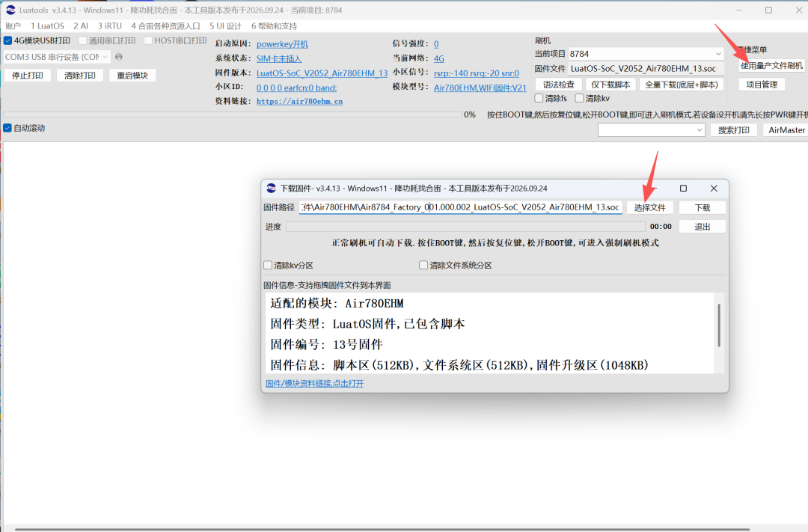Viewport: 808px width, 532px height.
Task: Click SIM卡未插入 status link
Action: [x=279, y=59]
